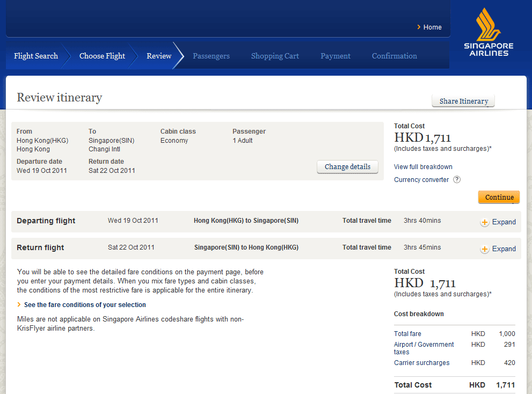Screen dimensions: 532x394
Task: Return to the Choose Flight step
Action: [102, 56]
